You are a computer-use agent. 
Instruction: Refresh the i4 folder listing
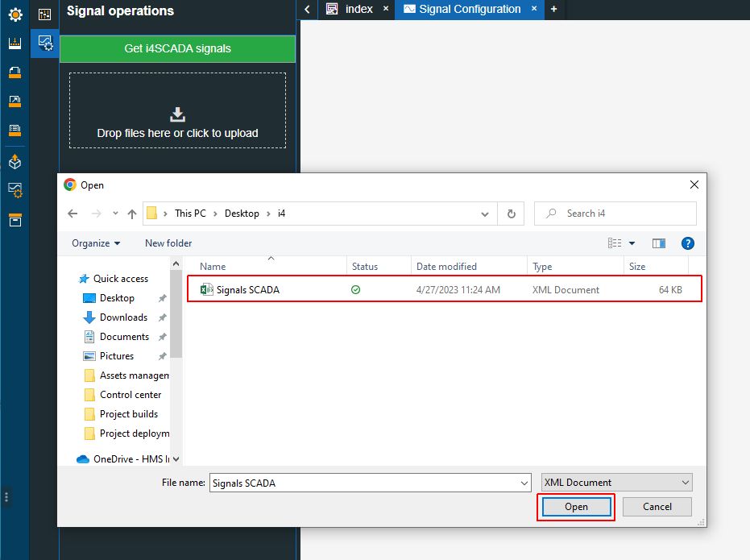pos(512,214)
